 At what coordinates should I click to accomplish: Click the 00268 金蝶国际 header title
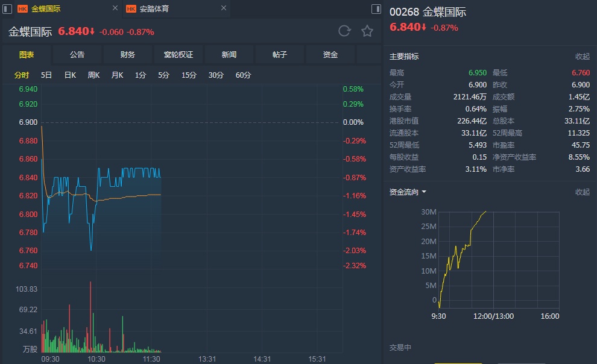428,12
